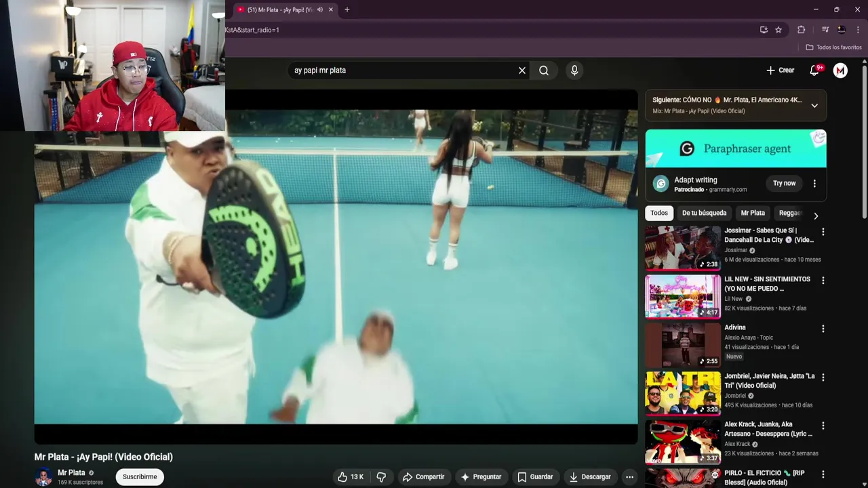Screen dimensions: 868x488
Task: Open the account avatar menu
Action: point(840,70)
